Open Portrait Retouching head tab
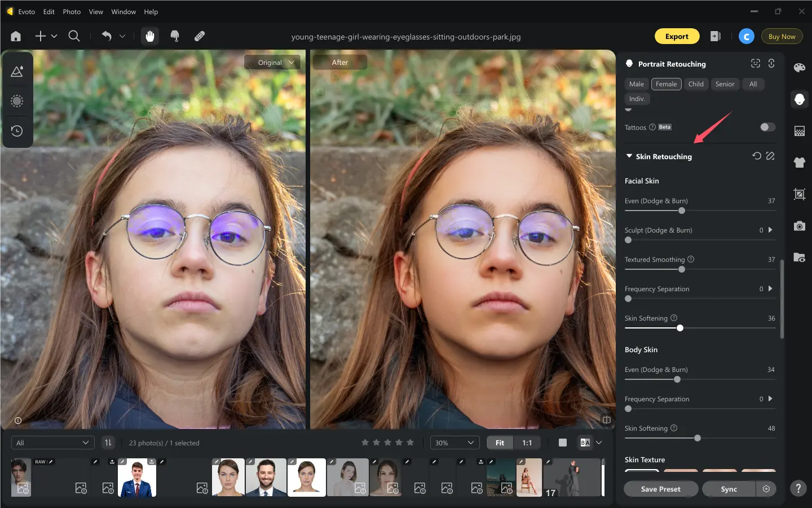 click(800, 99)
